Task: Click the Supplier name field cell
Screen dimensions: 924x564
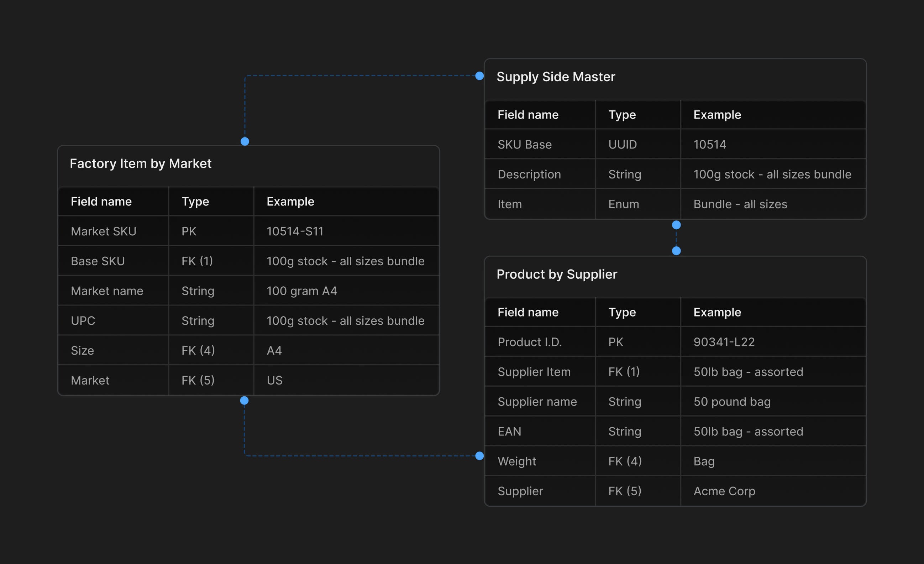Action: click(537, 402)
